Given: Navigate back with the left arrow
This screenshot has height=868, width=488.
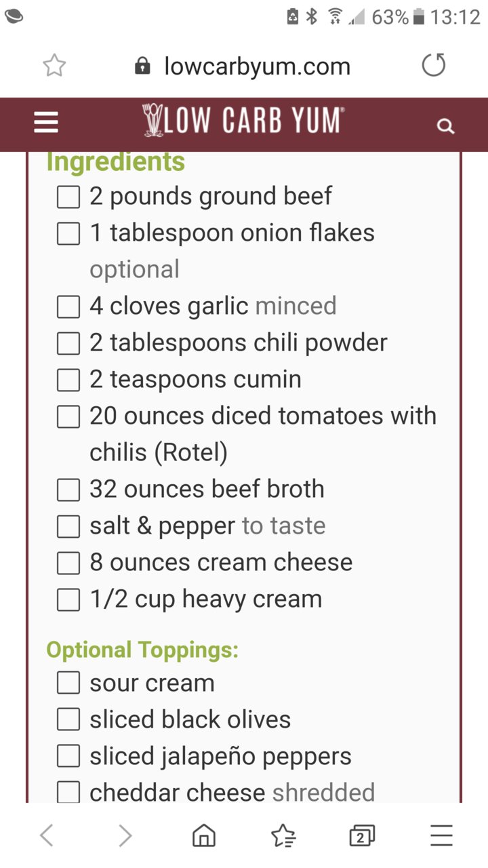Looking at the screenshot, I should click(46, 835).
